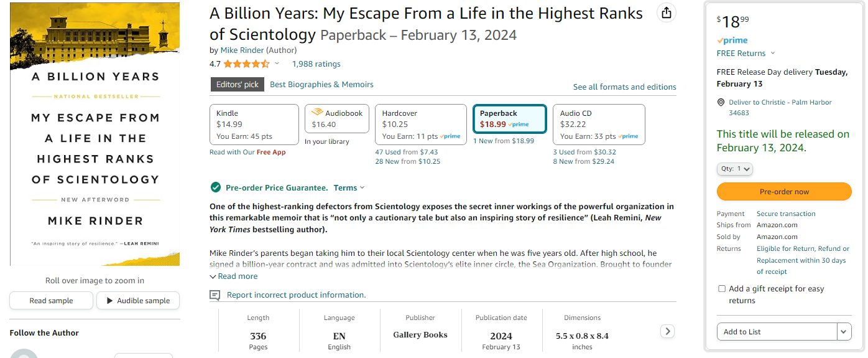
Task: Click the share icon beside the title
Action: coord(667,13)
